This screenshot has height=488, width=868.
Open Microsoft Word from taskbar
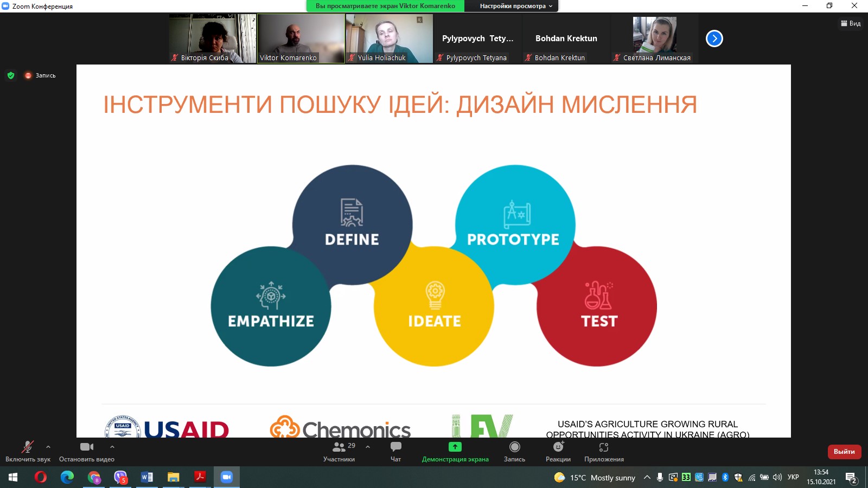coord(146,477)
